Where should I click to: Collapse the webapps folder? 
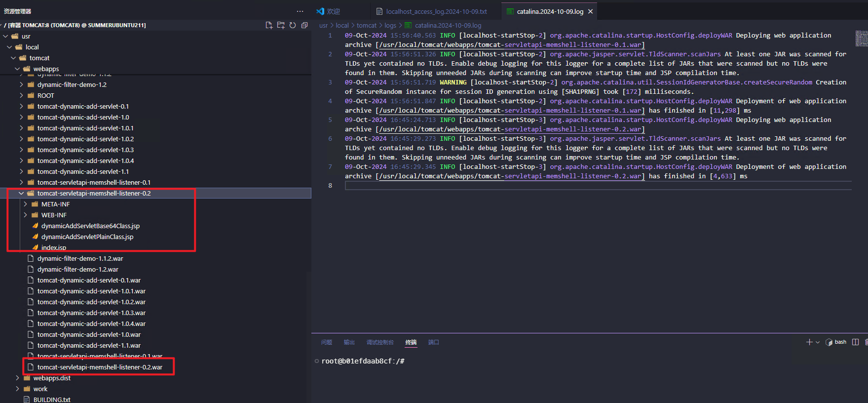(18, 69)
